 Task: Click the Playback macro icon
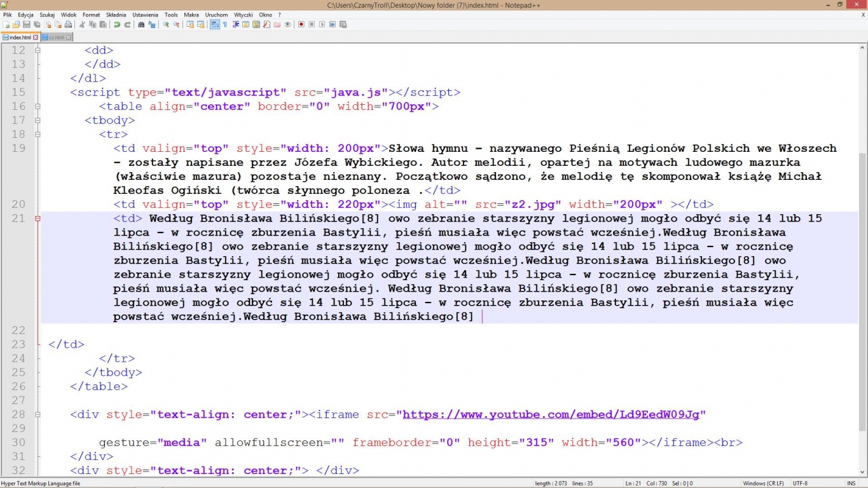322,25
